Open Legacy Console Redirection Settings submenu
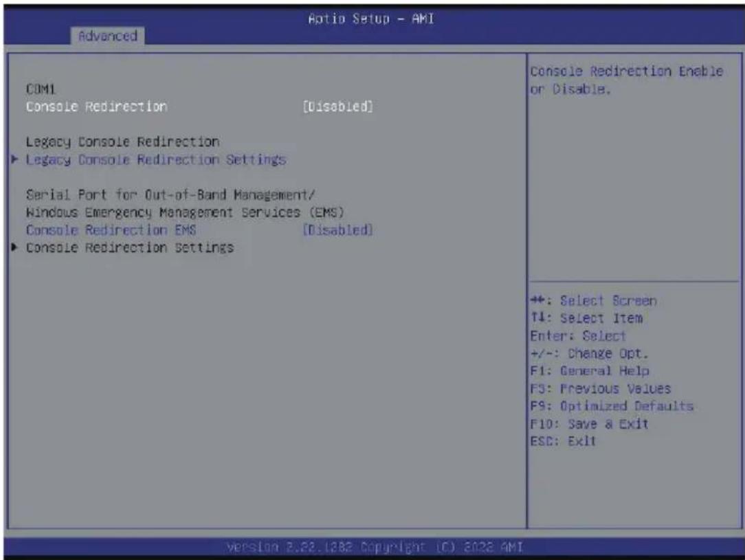This screenshot has width=745, height=560. [x=156, y=159]
